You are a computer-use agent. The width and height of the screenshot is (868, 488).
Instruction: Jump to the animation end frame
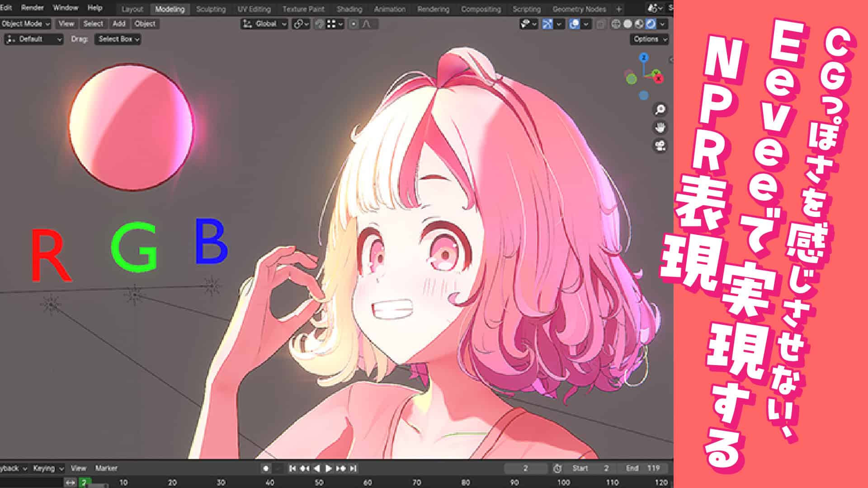click(x=354, y=469)
